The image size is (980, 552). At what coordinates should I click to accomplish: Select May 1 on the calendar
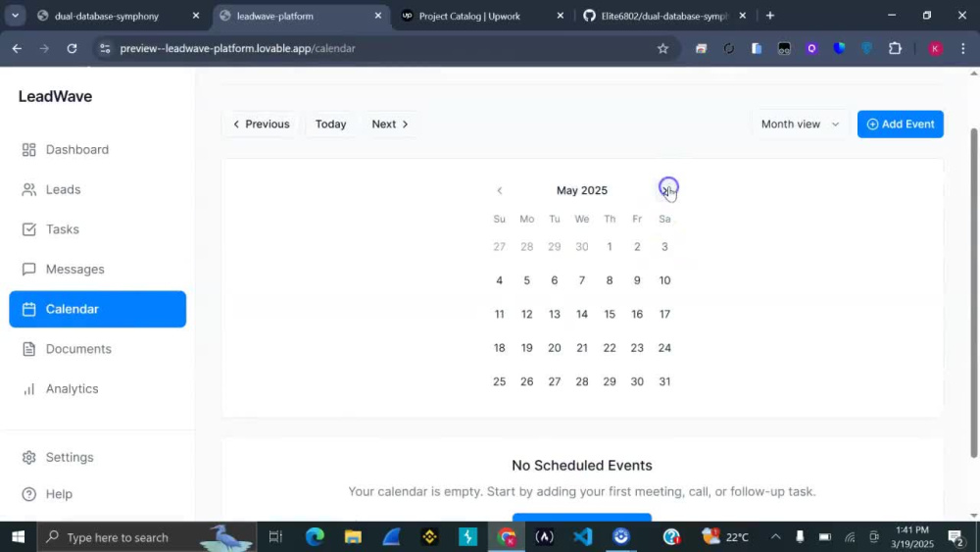[x=610, y=247]
